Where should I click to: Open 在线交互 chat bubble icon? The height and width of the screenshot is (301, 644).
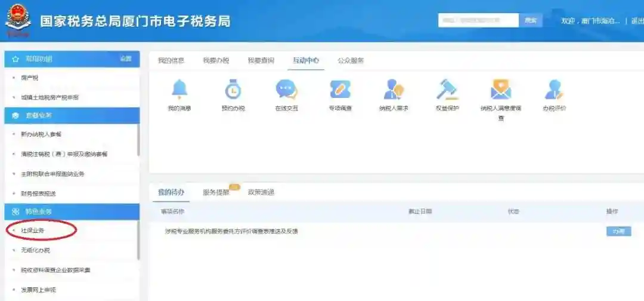click(x=286, y=90)
